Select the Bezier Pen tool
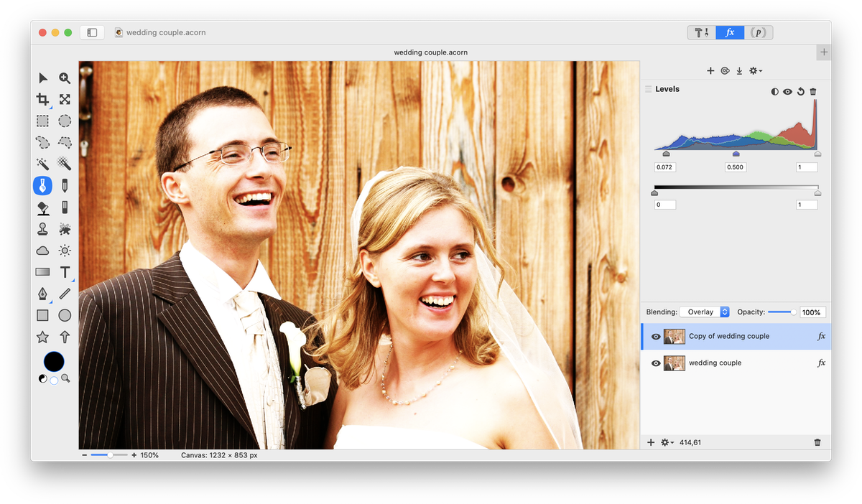Screen dimensions: 862x504 point(43,294)
